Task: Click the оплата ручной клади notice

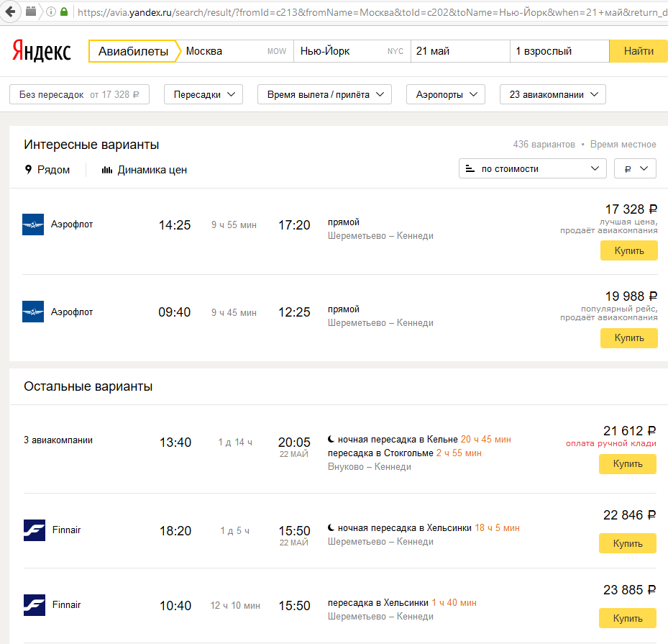Action: pyautogui.click(x=611, y=443)
